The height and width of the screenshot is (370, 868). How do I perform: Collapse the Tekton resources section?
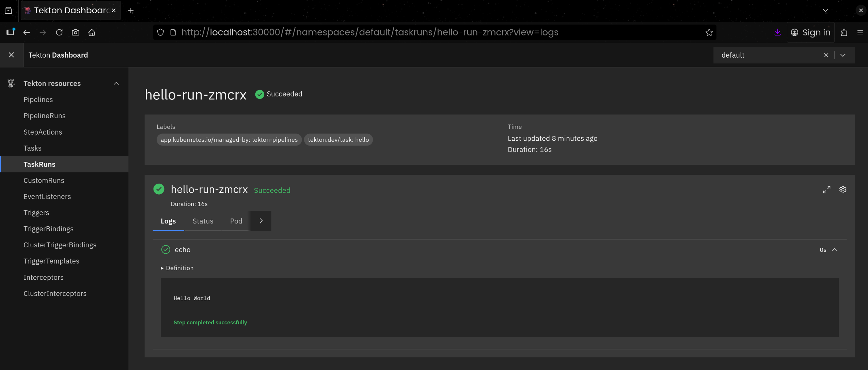116,83
